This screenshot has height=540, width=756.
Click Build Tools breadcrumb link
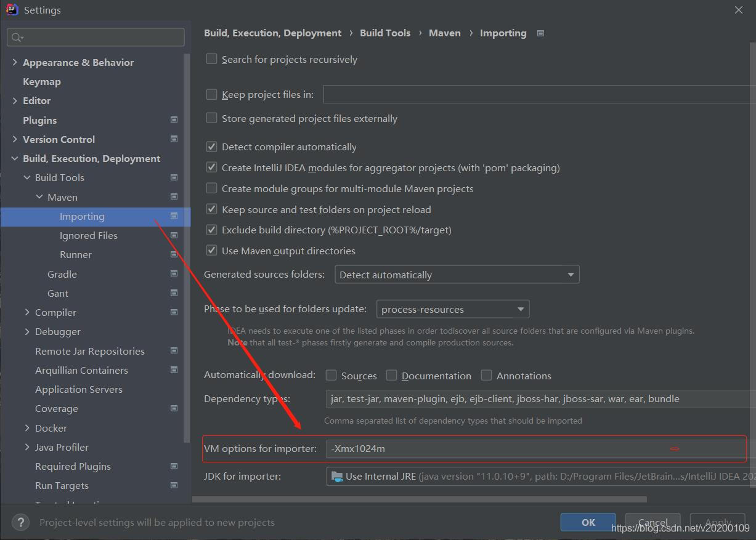coord(385,33)
